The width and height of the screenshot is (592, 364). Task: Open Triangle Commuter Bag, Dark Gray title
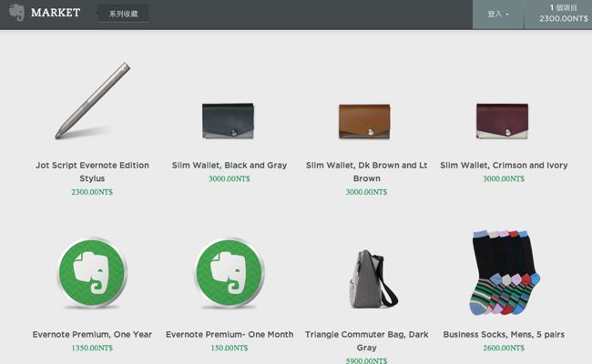(367, 341)
